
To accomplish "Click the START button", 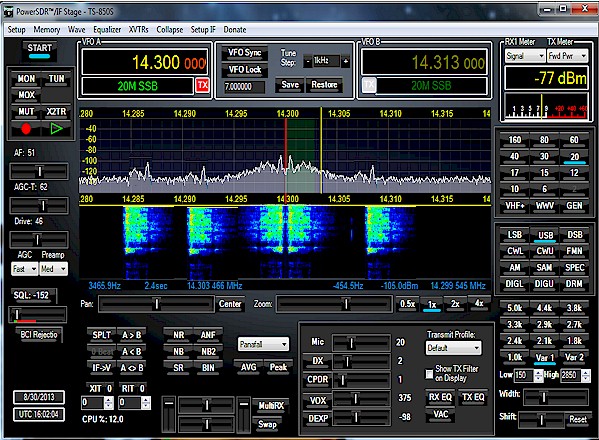I will point(39,51).
